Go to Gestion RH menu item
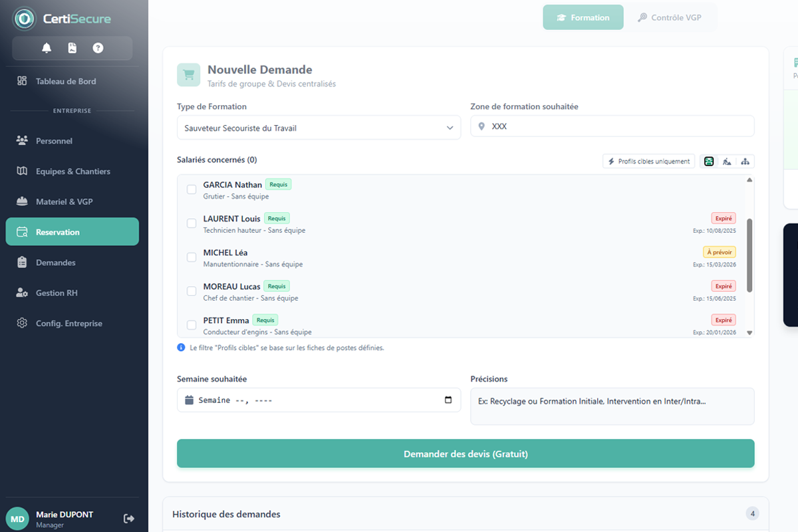The height and width of the screenshot is (532, 798). pyautogui.click(x=57, y=293)
